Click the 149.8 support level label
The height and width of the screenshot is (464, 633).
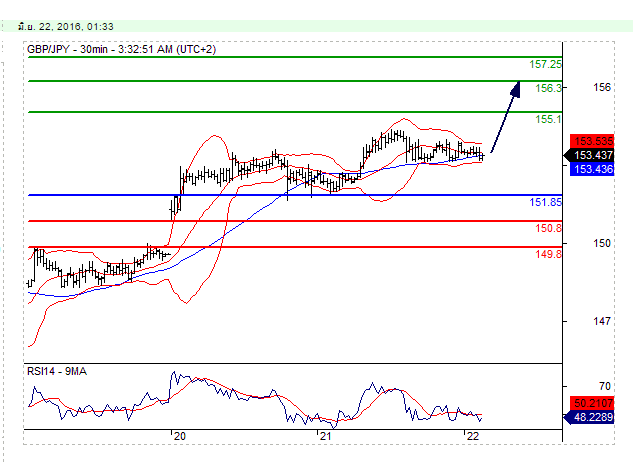click(x=548, y=254)
